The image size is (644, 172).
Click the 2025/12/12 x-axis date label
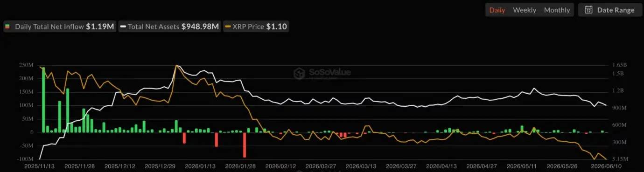pyautogui.click(x=120, y=166)
